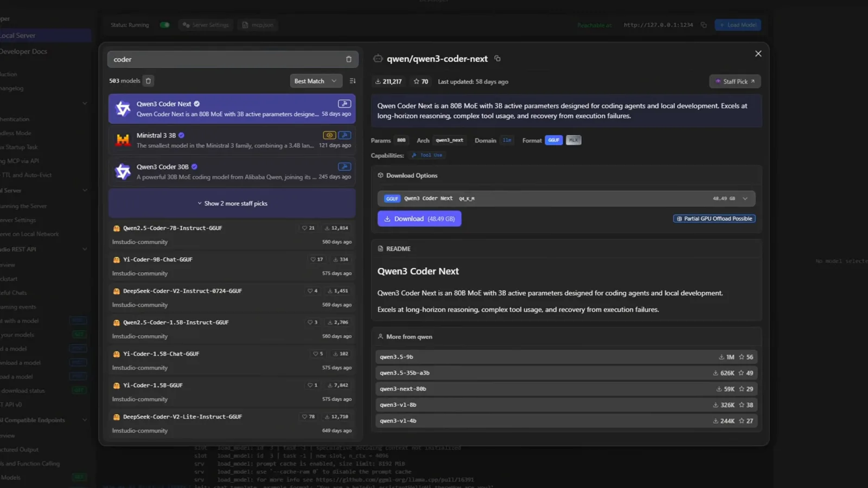Screen dimensions: 868x488
Task: Clear the coder search field trash icon
Action: pos(349,59)
